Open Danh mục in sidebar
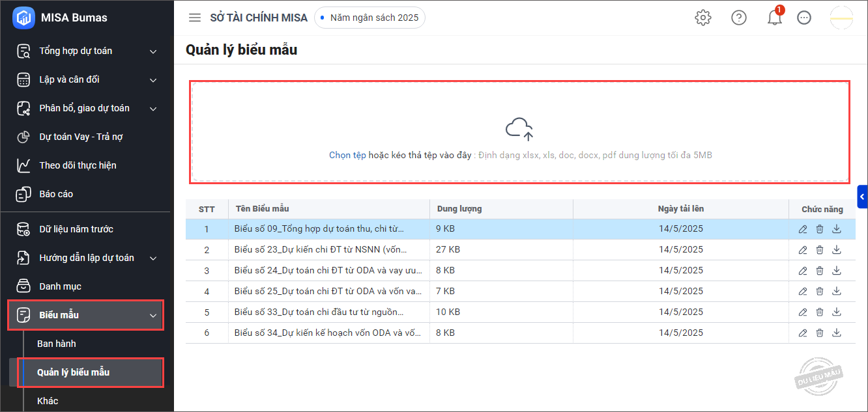Image resolution: width=868 pixels, height=412 pixels. click(60, 286)
